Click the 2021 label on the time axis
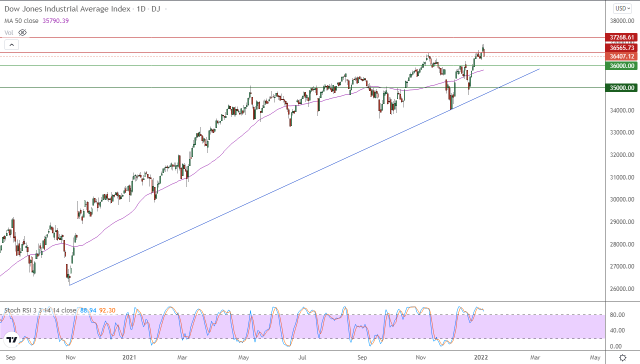 pyautogui.click(x=129, y=358)
